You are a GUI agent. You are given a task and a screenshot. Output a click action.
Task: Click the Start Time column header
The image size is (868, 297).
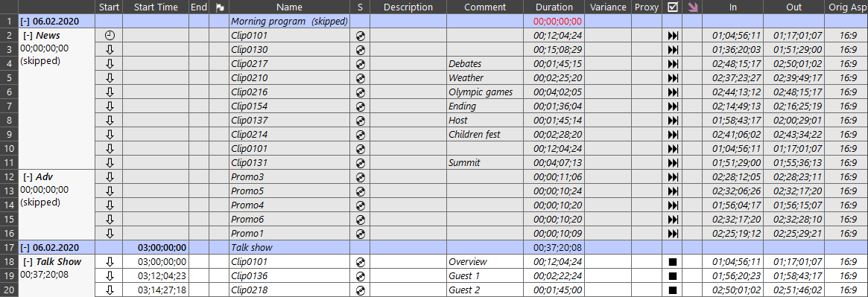[156, 7]
